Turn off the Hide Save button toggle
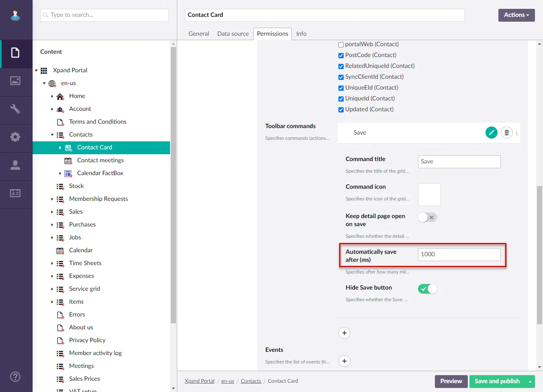This screenshot has height=392, width=543. pos(427,289)
